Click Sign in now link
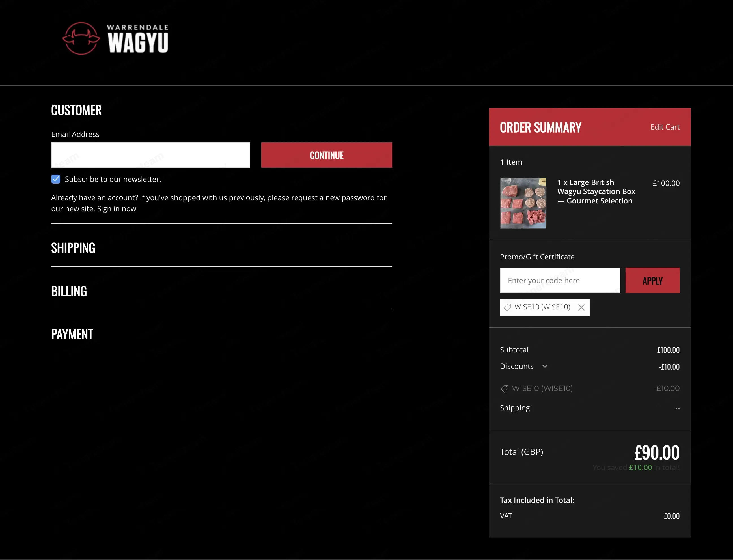Viewport: 733px width, 560px height. 117,209
